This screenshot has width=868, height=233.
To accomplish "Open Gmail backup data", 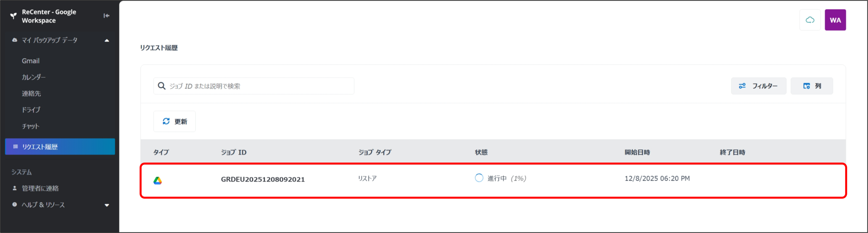I will point(31,61).
